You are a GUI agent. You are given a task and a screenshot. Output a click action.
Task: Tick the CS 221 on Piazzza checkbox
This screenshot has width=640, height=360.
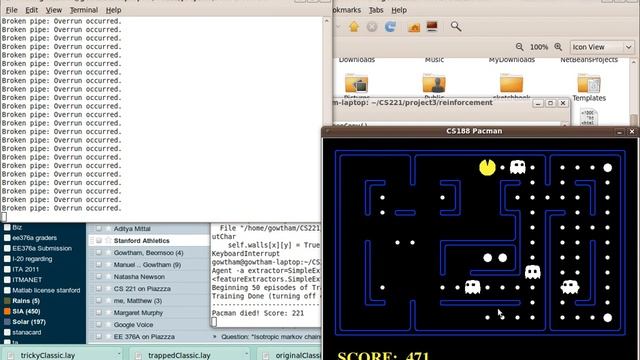pyautogui.click(x=98, y=289)
